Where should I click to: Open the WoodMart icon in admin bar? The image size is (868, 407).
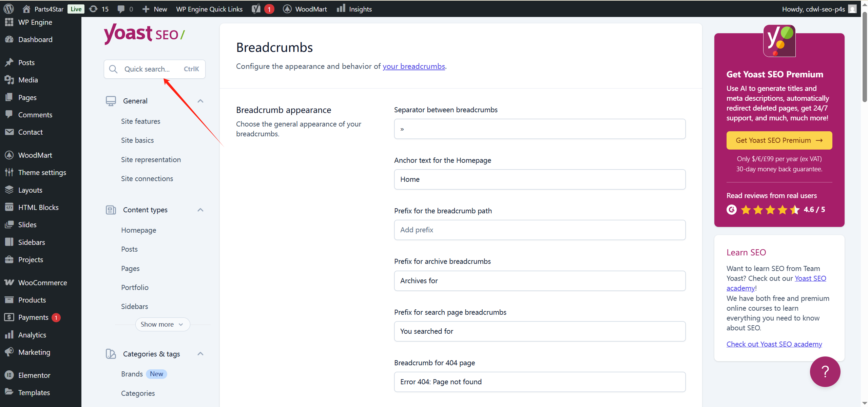[287, 9]
